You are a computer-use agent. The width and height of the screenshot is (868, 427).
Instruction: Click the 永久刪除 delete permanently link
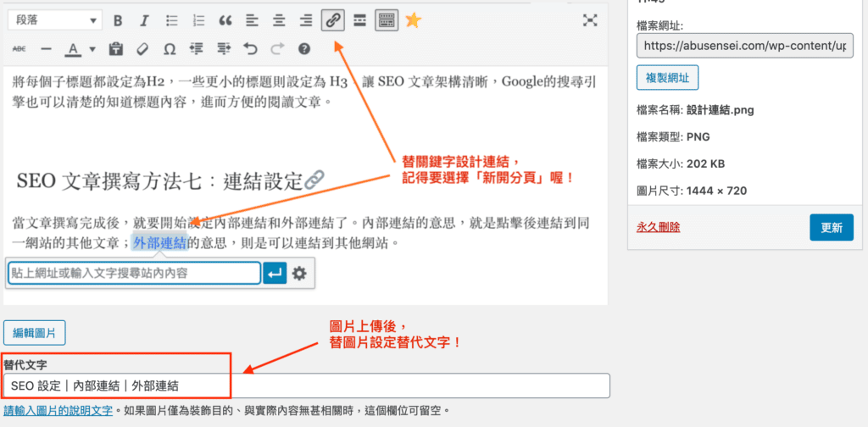click(658, 227)
